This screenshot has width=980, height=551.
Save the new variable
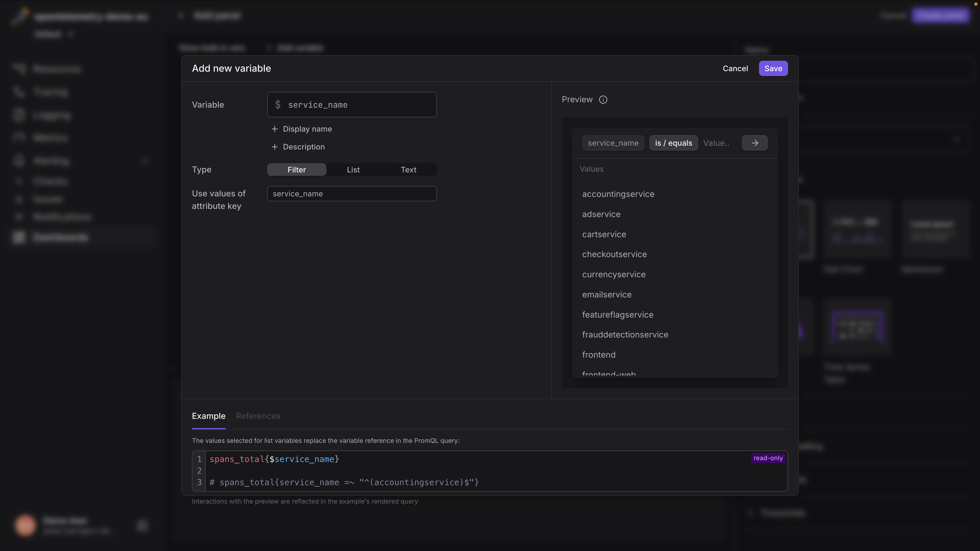point(774,68)
